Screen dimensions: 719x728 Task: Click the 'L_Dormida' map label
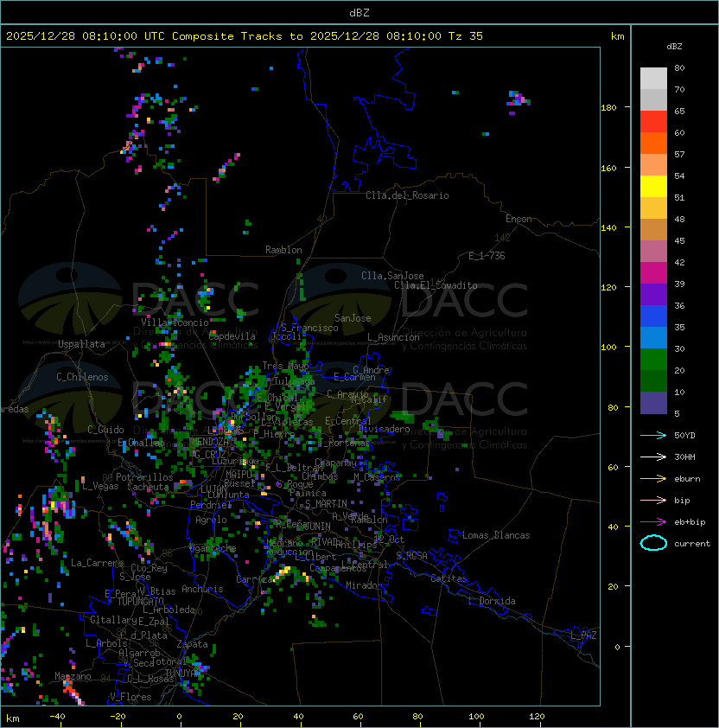point(492,601)
